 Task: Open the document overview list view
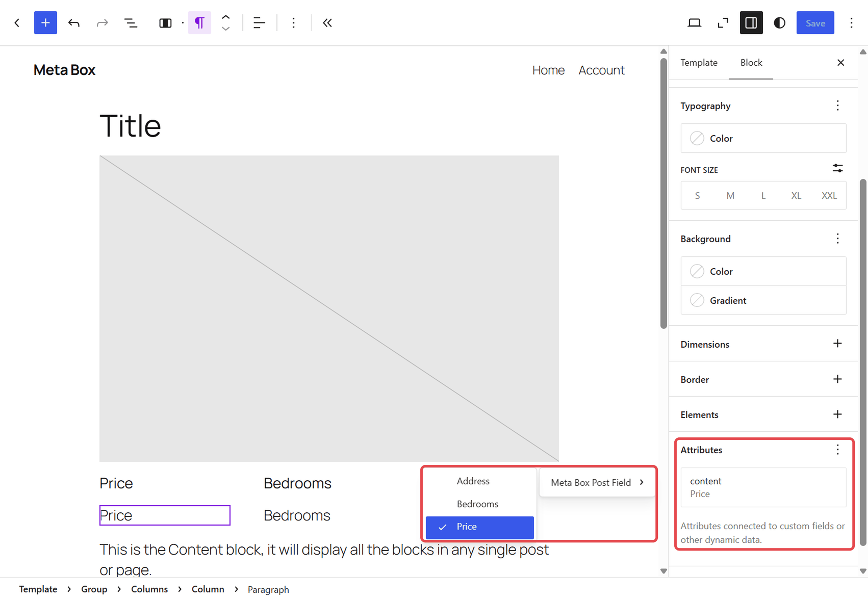[x=131, y=23]
